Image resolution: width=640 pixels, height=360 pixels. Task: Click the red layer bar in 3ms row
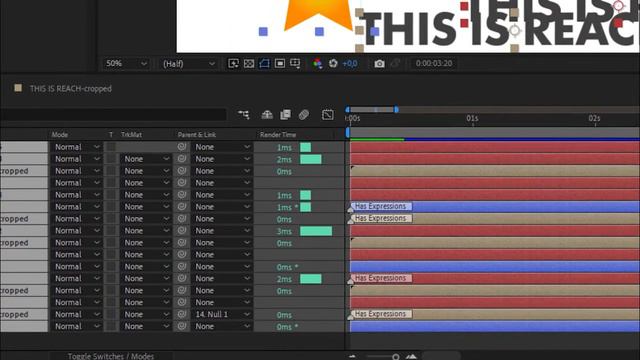(x=495, y=231)
